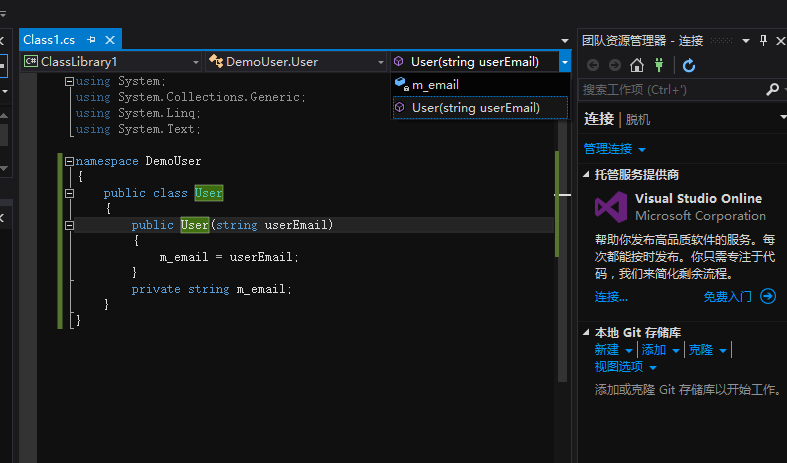Click the Forward navigation arrow in Team Explorer
Screen dimensions: 787x463
click(x=615, y=65)
